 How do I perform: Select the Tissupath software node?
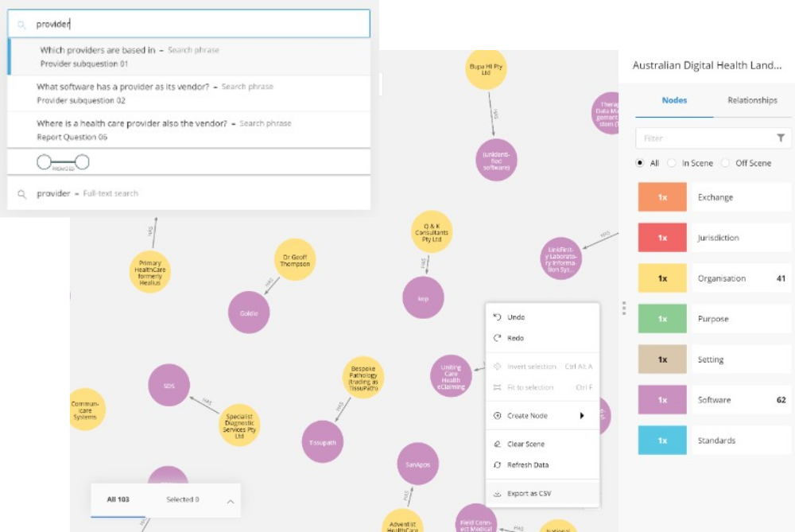tap(323, 442)
